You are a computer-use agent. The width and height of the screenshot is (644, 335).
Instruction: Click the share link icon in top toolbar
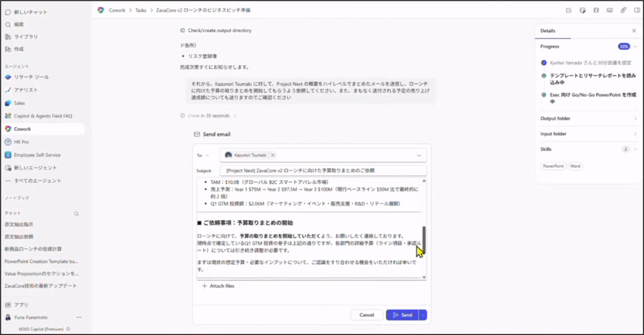[x=623, y=11]
